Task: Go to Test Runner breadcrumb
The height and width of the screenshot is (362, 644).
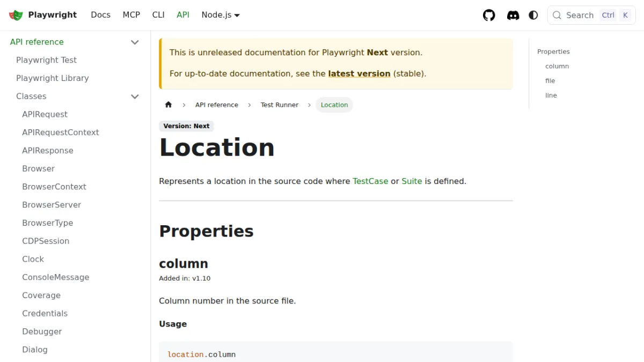Action: point(280,105)
